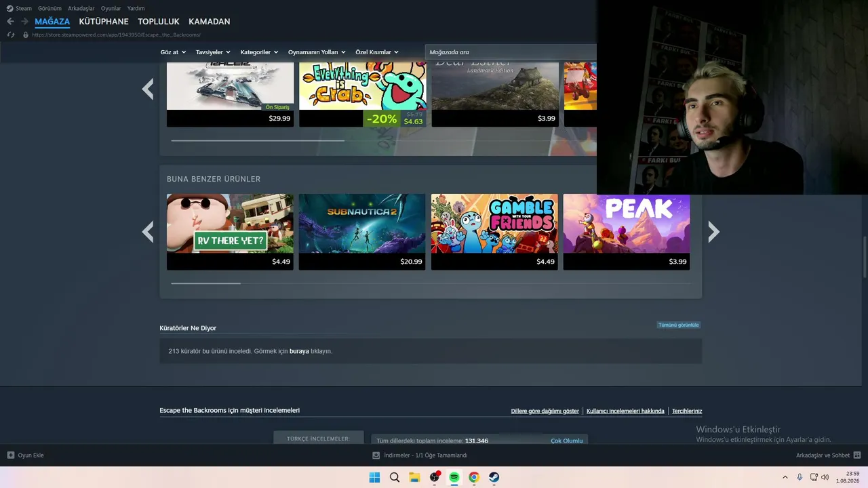Open the Kategoriler dropdown

260,52
